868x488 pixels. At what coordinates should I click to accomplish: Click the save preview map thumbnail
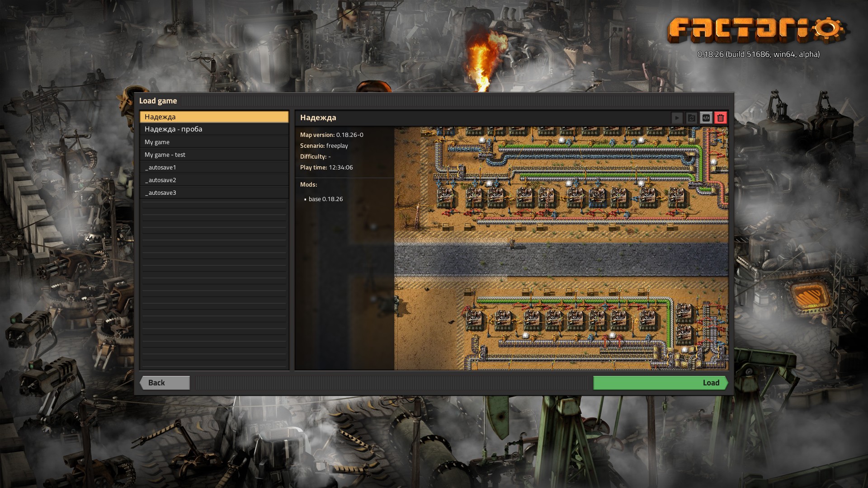tap(561, 248)
